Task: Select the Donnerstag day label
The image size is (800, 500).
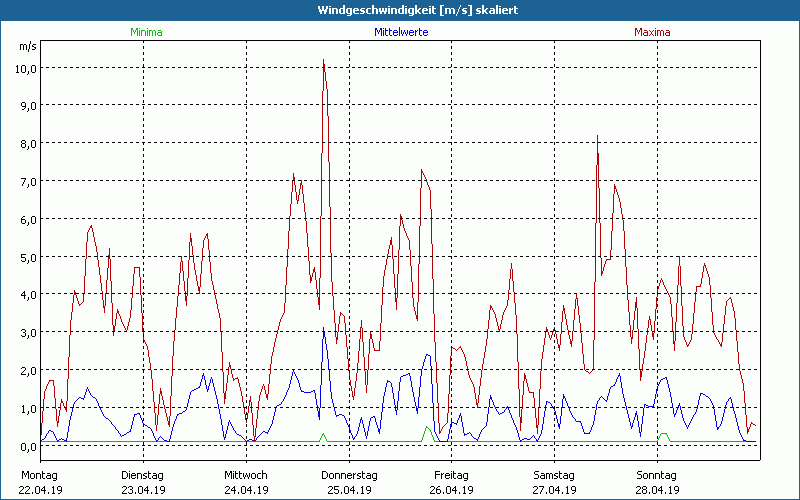Action: [349, 475]
